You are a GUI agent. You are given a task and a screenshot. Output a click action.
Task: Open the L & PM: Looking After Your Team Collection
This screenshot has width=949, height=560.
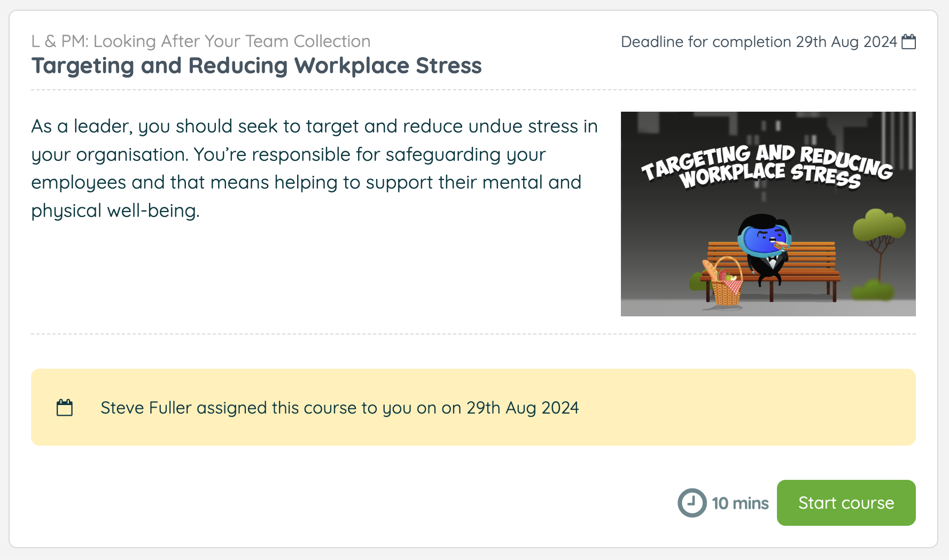coord(200,41)
